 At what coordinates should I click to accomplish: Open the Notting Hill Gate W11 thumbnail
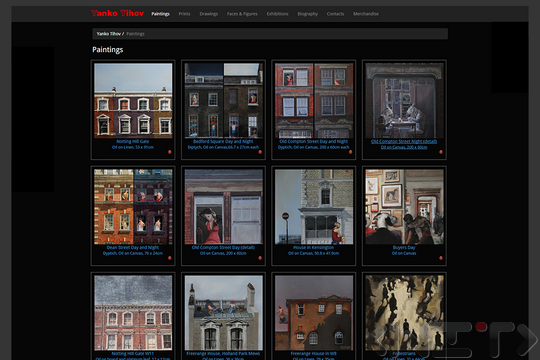point(133,313)
